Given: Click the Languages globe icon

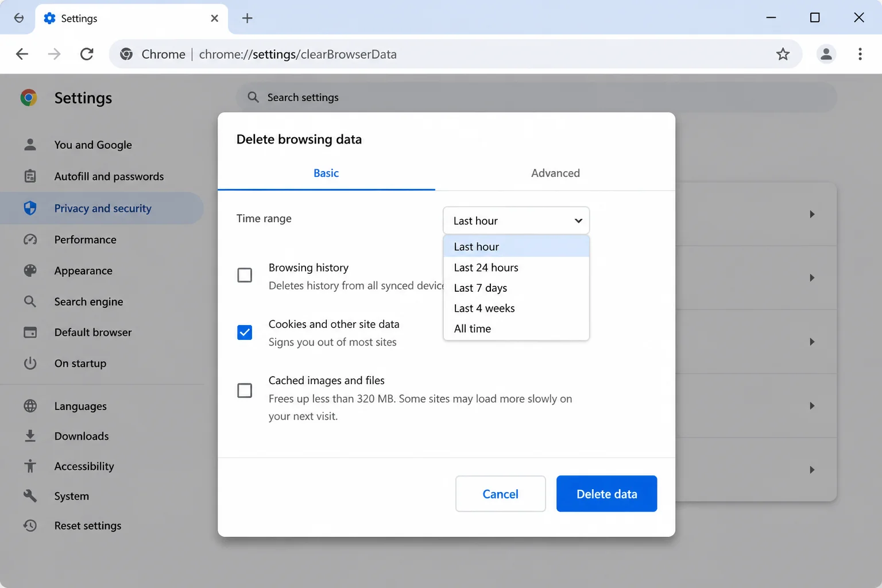Looking at the screenshot, I should click(x=30, y=406).
